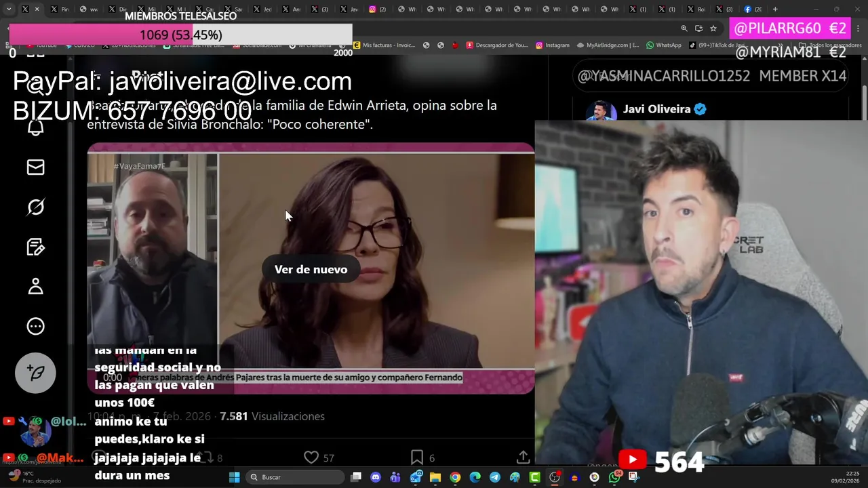Open Telegram from taskbar
This screenshot has height=488, width=868.
[495, 477]
